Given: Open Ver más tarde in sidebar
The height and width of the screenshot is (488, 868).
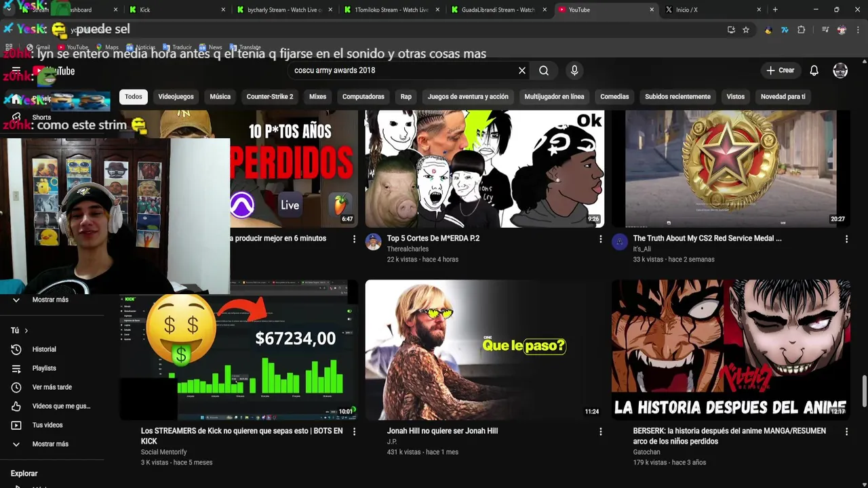Looking at the screenshot, I should pyautogui.click(x=52, y=387).
